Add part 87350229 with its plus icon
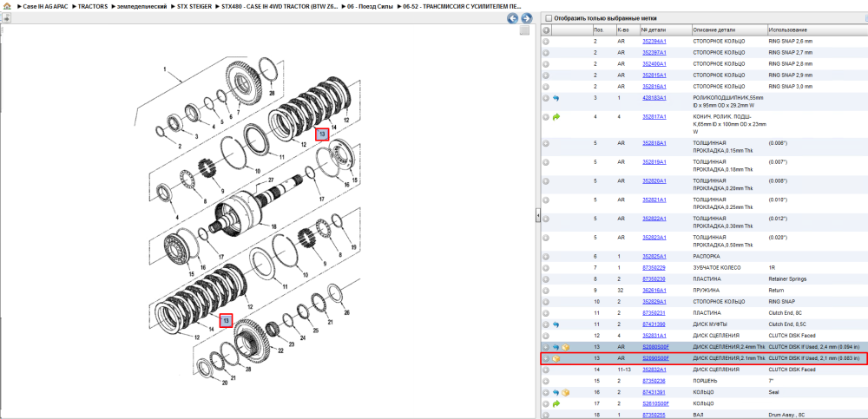This screenshot has height=419, width=868. 546,268
